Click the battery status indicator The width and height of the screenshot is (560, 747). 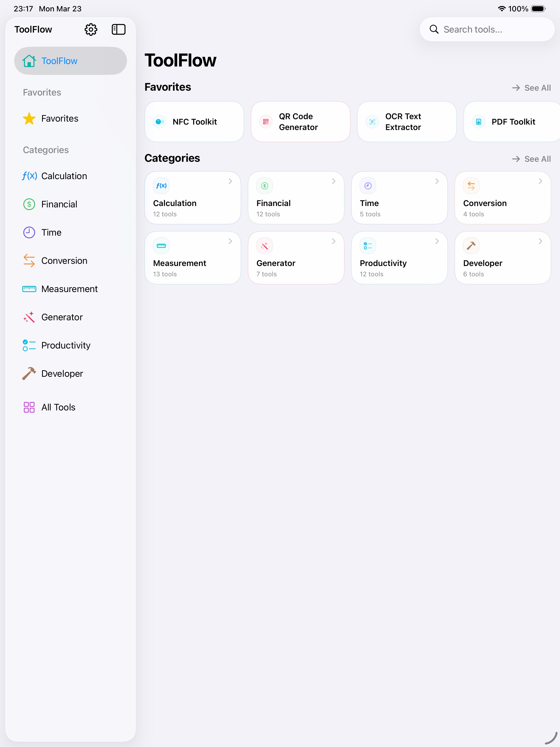point(538,9)
